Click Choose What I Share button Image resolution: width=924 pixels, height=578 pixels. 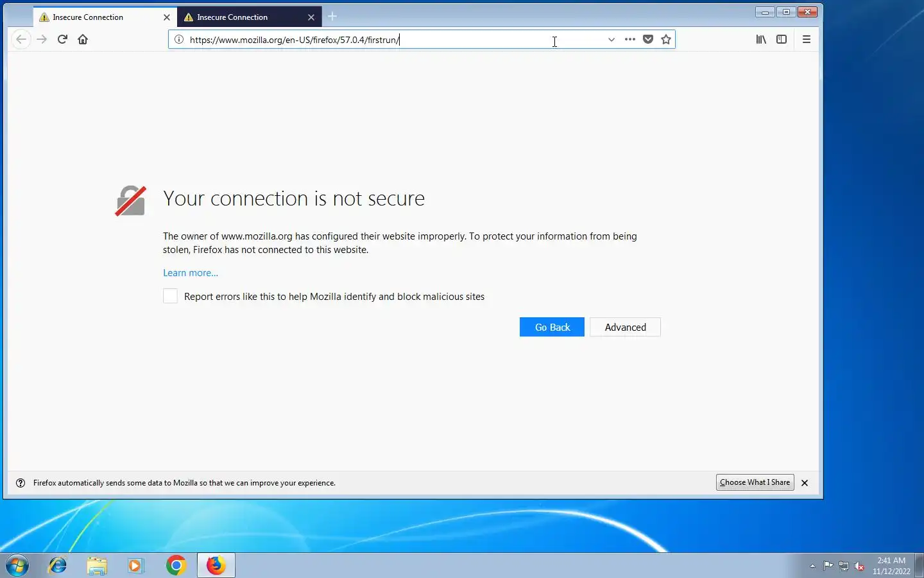[755, 482]
